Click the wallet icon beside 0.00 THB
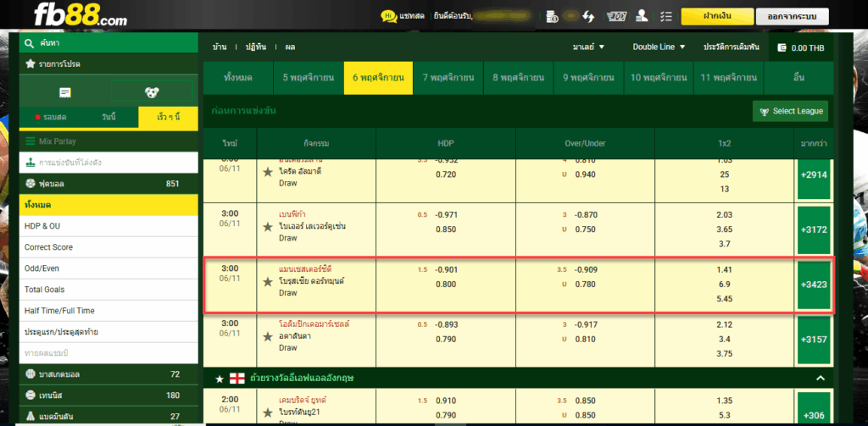The height and width of the screenshot is (426, 868). coord(782,47)
